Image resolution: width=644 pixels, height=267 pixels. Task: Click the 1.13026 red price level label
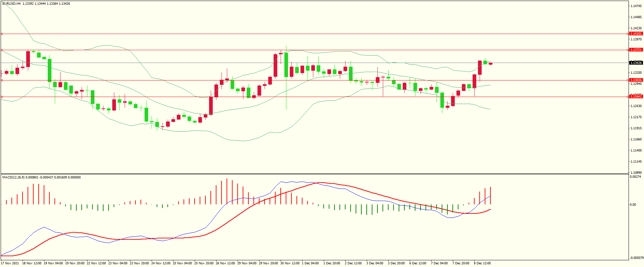[x=636, y=80]
